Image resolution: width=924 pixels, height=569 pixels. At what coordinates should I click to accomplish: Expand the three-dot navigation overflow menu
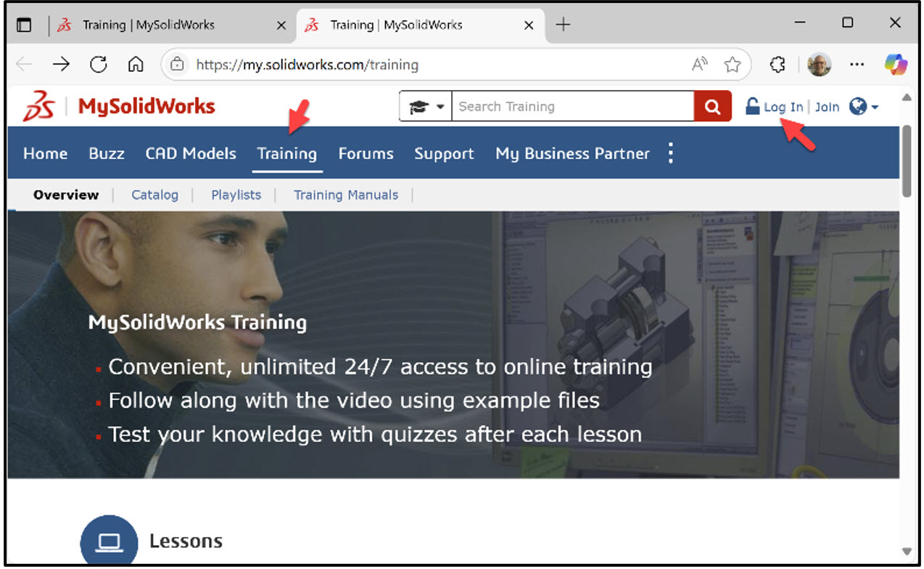tap(670, 152)
